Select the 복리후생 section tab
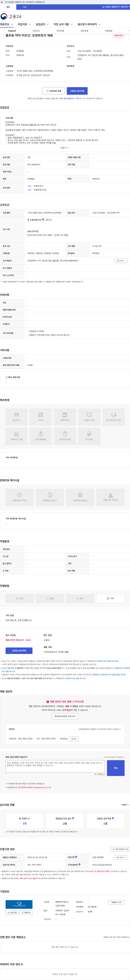130x980 pixels. click(x=84, y=31)
